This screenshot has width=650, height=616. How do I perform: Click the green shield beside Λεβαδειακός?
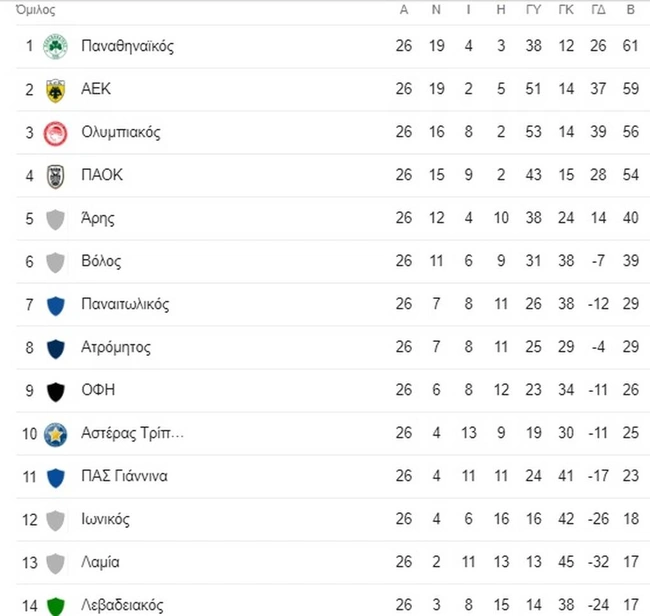click(x=55, y=604)
